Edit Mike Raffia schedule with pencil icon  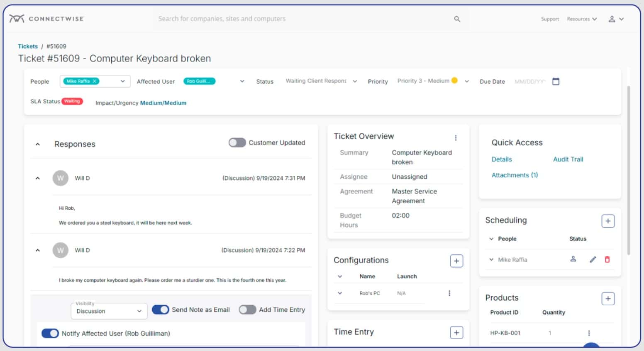(593, 260)
